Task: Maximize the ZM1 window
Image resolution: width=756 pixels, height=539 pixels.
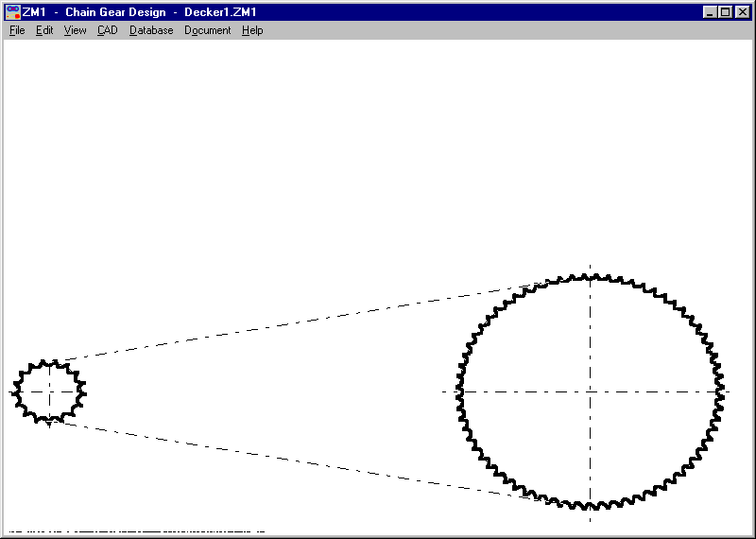Action: click(x=725, y=11)
